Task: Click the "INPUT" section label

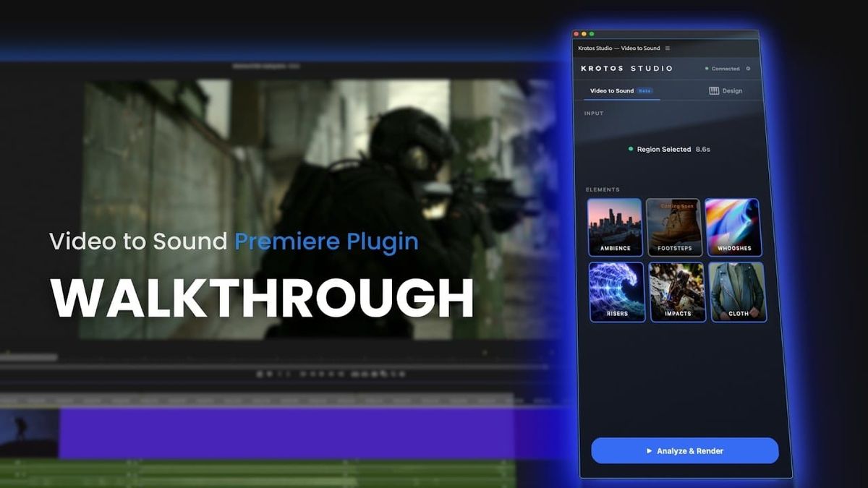Action: click(594, 114)
